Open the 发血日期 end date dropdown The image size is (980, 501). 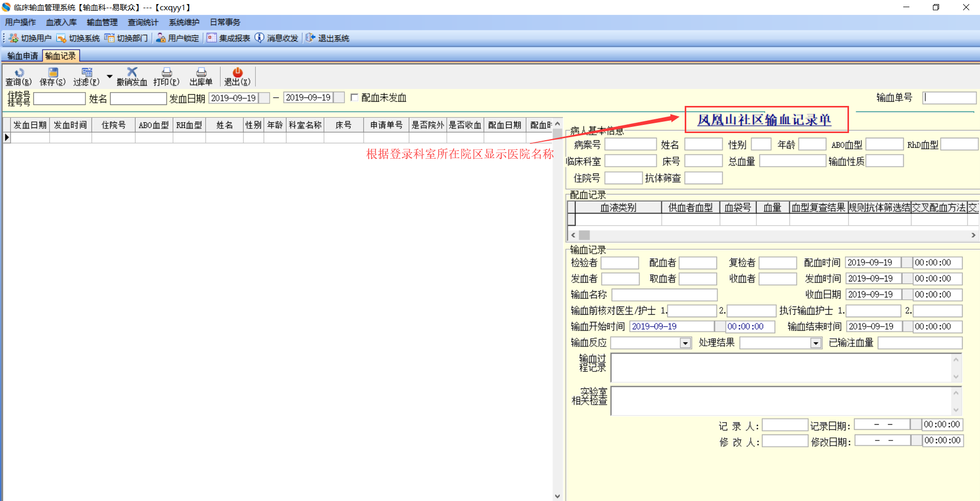pos(339,98)
